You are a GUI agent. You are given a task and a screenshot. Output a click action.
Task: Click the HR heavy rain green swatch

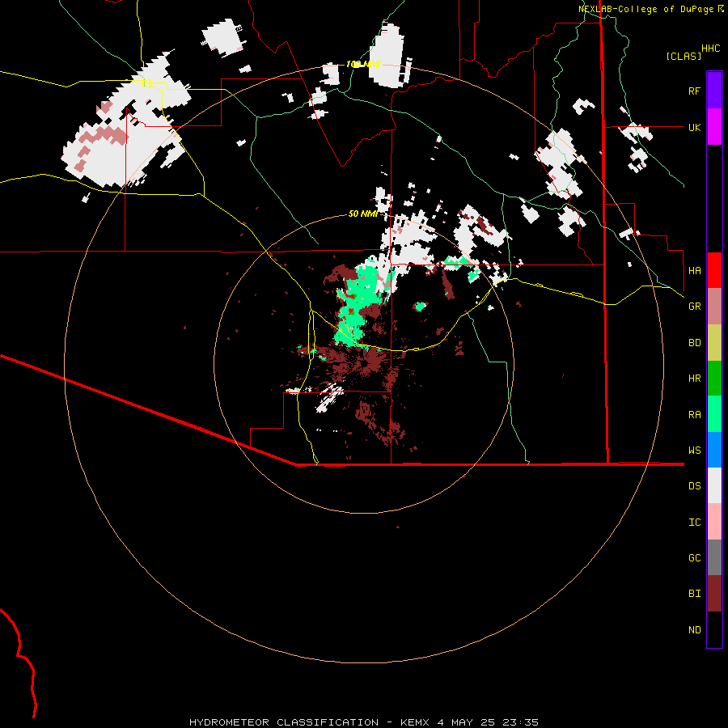click(714, 379)
